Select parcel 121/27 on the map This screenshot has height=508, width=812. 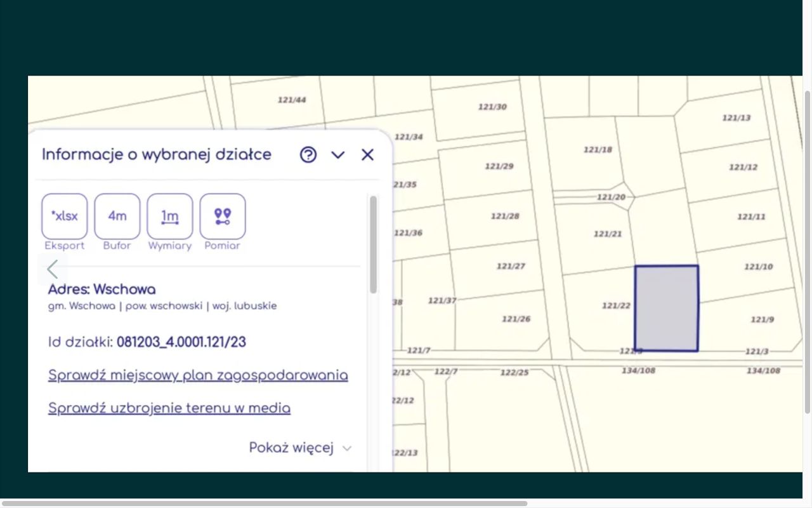pyautogui.click(x=511, y=266)
